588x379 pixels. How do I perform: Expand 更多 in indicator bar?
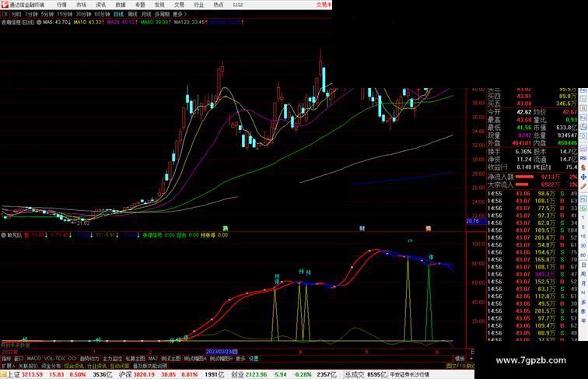(240, 359)
